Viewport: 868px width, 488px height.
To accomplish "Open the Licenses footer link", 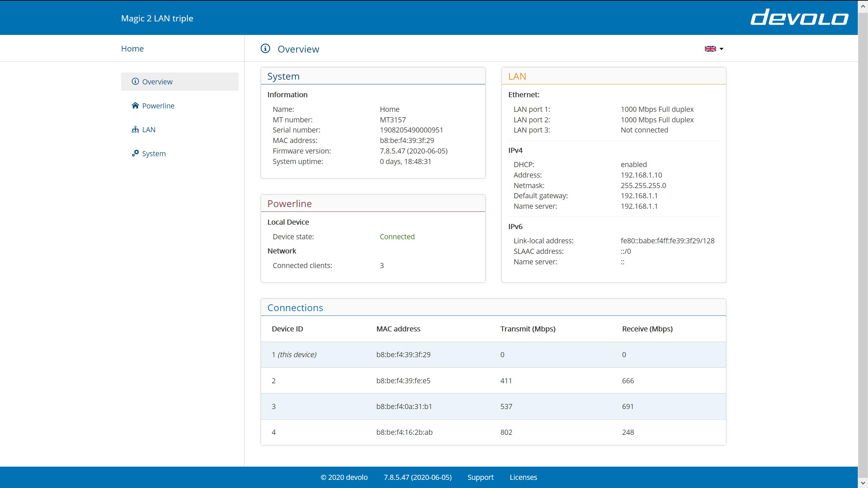I will point(523,477).
